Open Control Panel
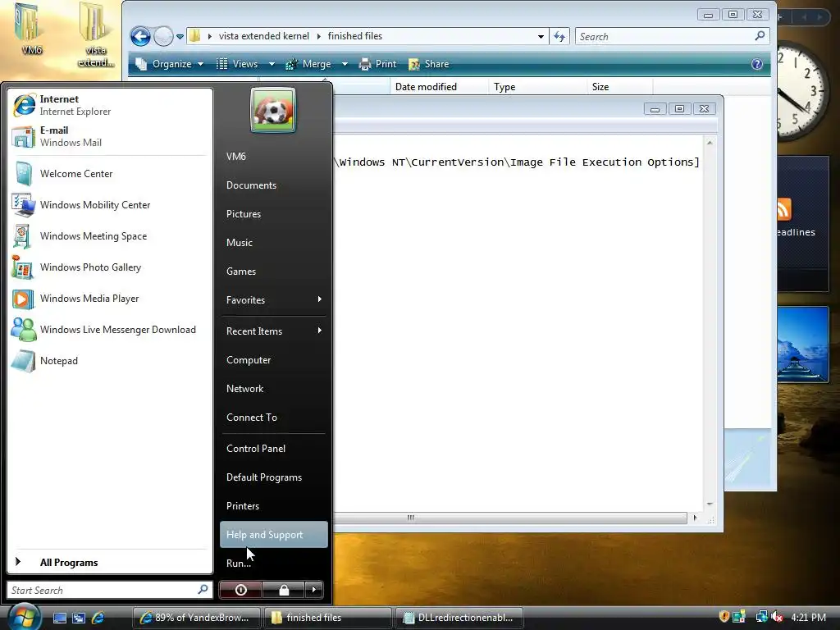The height and width of the screenshot is (630, 840). click(273, 449)
